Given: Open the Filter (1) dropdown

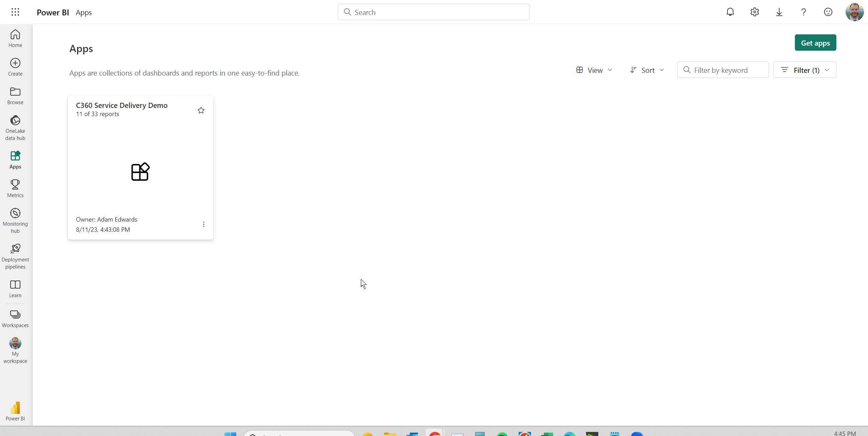Looking at the screenshot, I should [x=804, y=70].
